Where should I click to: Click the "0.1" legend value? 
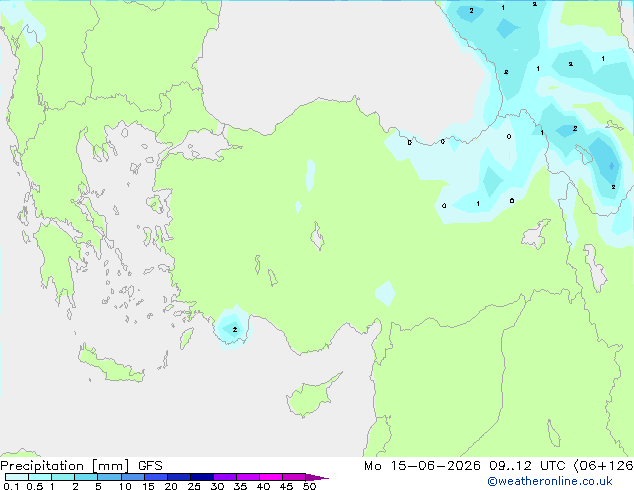pyautogui.click(x=11, y=486)
